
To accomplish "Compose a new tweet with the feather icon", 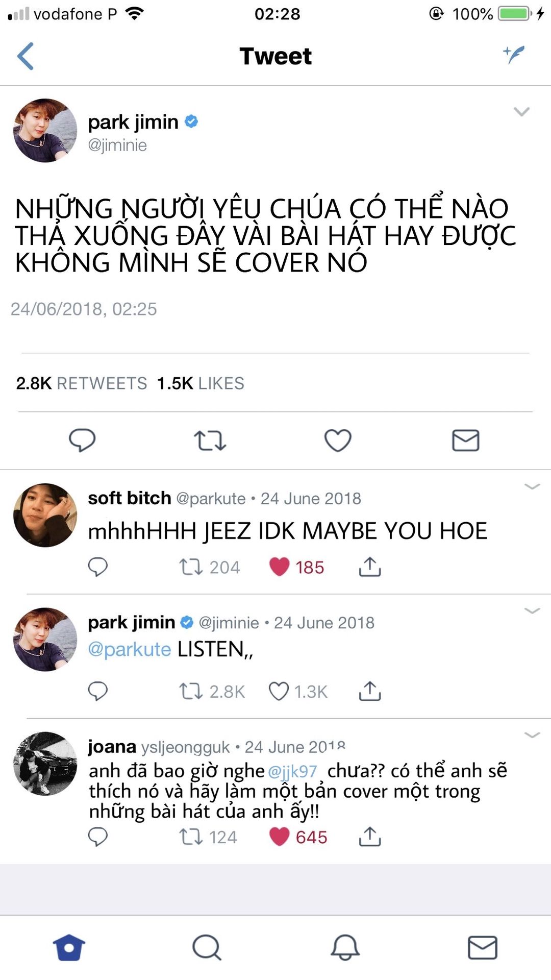I will pyautogui.click(x=514, y=54).
